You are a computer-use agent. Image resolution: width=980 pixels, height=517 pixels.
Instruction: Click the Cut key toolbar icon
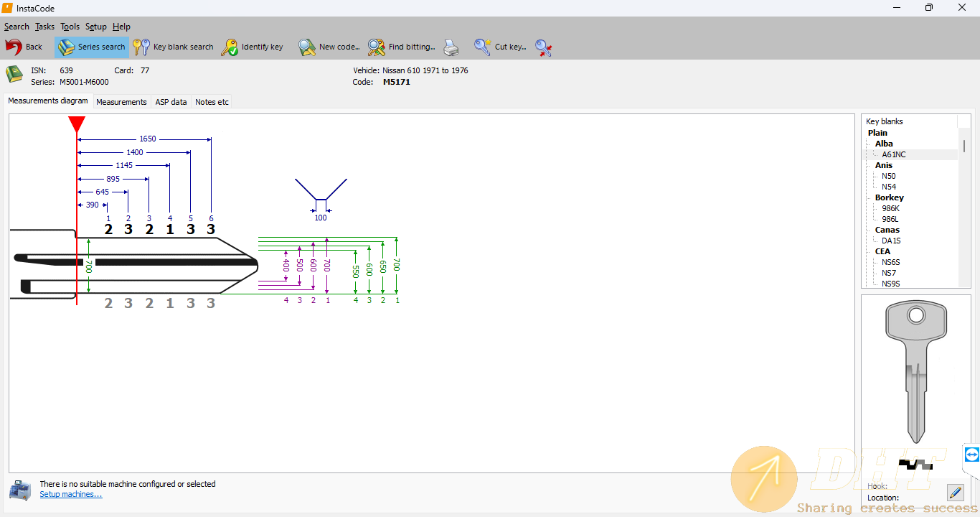pyautogui.click(x=483, y=47)
